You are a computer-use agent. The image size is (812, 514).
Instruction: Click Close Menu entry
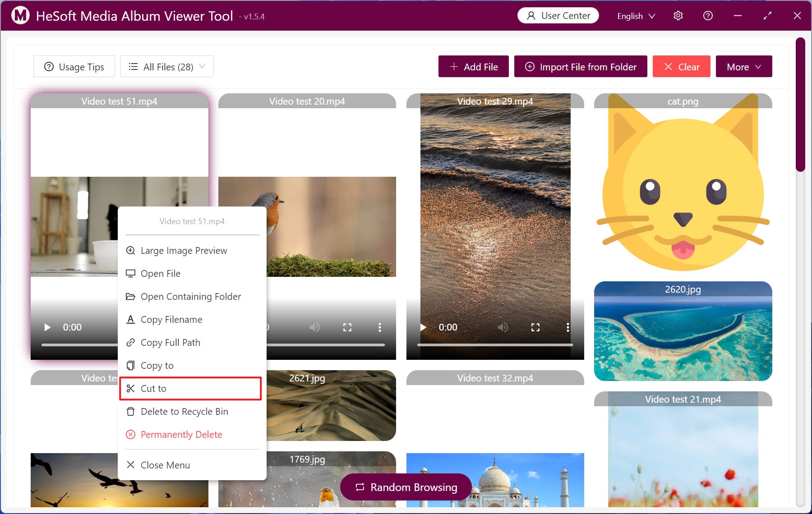pos(192,465)
